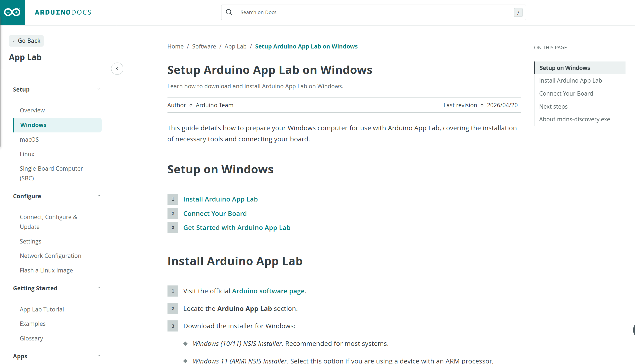Open the Examples sidebar page

[x=33, y=324]
